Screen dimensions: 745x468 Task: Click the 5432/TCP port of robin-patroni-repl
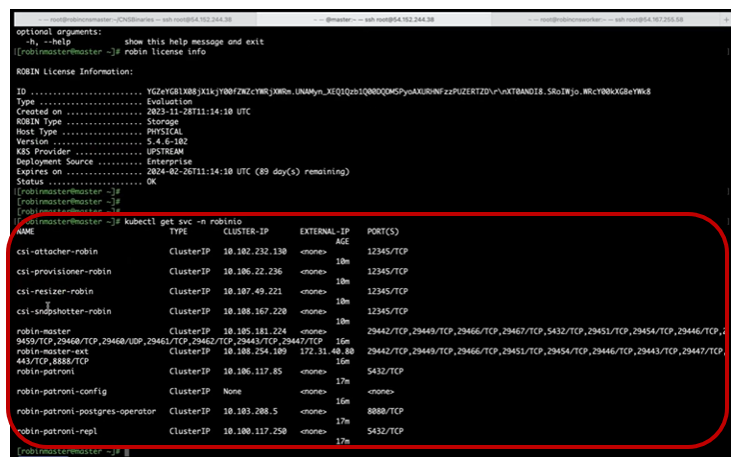(x=385, y=431)
